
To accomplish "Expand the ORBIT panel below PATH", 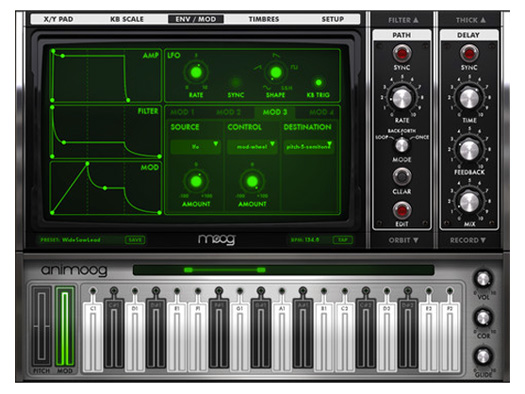I will pyautogui.click(x=403, y=240).
